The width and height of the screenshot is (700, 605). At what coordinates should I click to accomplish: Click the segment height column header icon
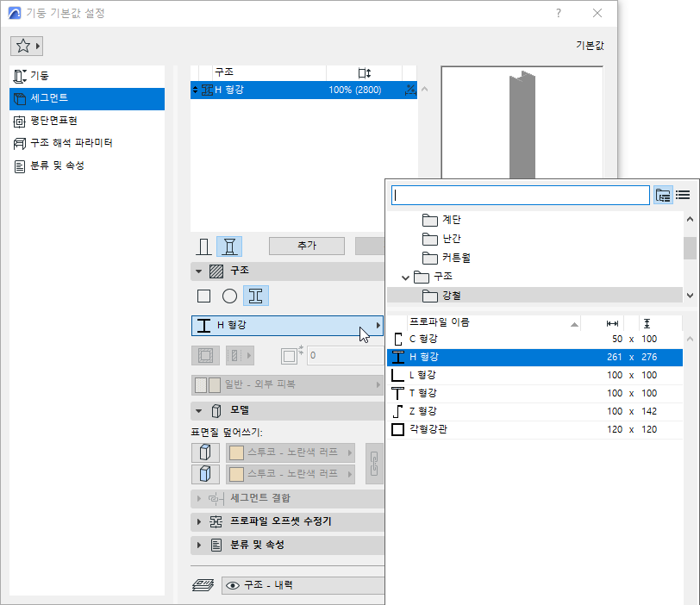[365, 72]
